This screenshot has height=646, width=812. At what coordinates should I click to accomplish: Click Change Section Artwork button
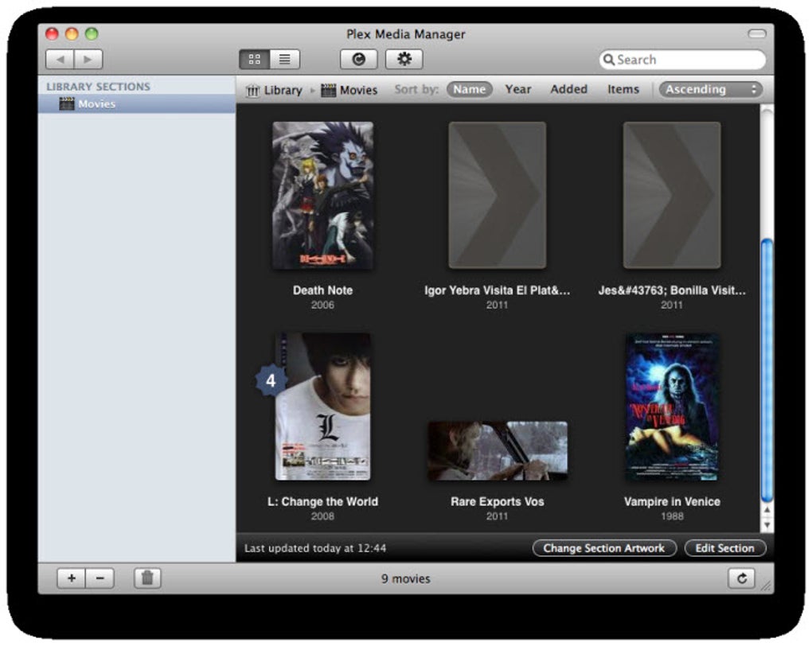coord(604,548)
